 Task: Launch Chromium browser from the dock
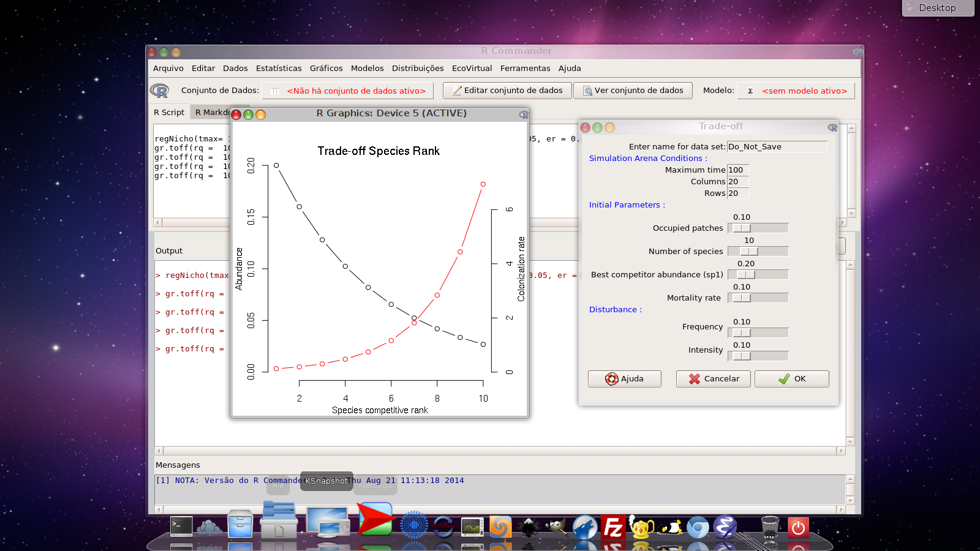pyautogui.click(x=698, y=527)
